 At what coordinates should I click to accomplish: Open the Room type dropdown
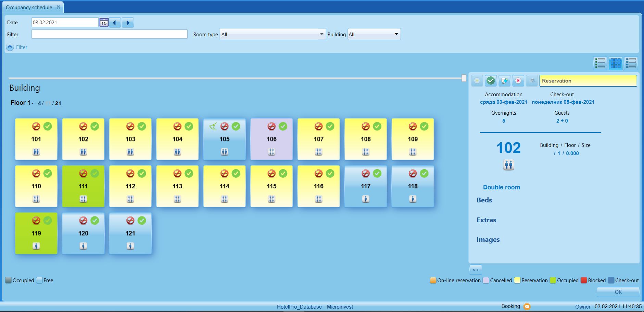coord(273,34)
